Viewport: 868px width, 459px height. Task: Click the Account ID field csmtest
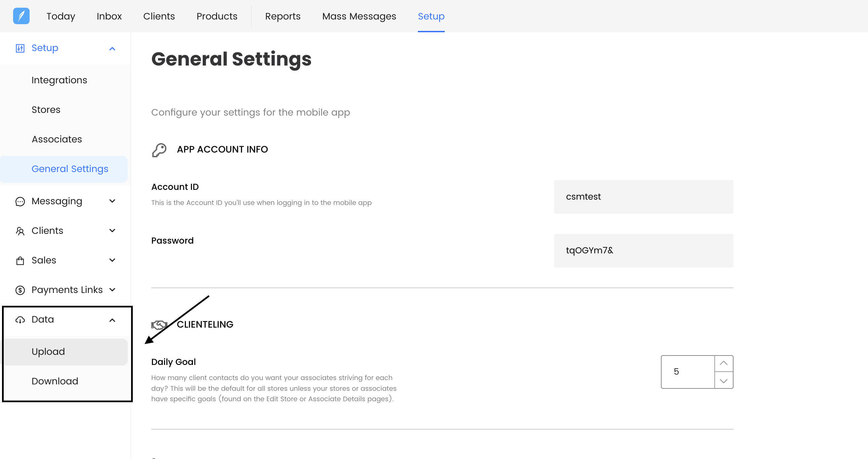tap(643, 197)
